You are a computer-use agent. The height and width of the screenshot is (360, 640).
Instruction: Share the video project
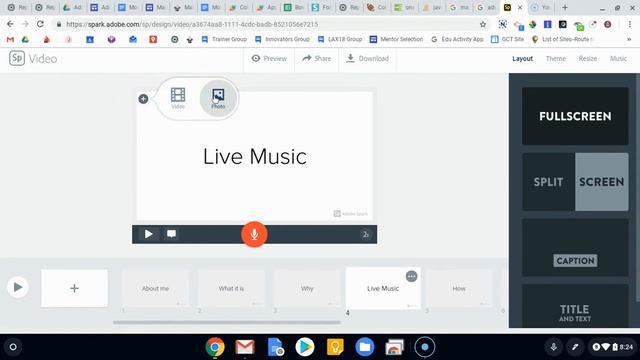(x=316, y=58)
